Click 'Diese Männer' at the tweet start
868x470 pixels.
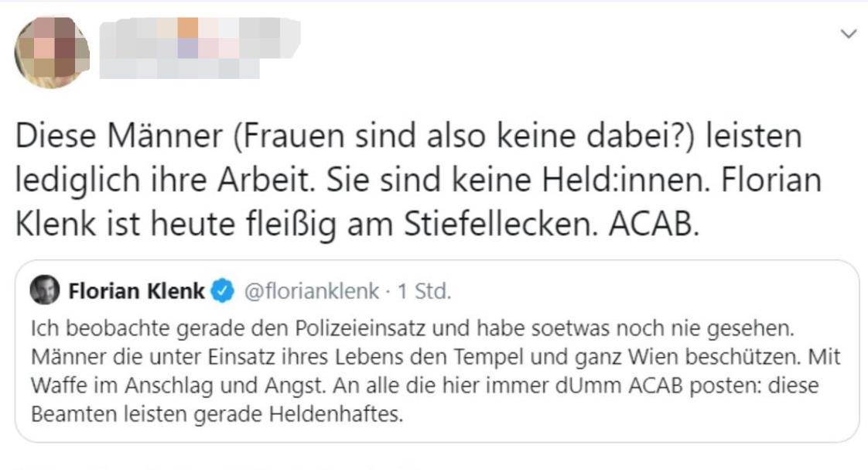(97, 138)
